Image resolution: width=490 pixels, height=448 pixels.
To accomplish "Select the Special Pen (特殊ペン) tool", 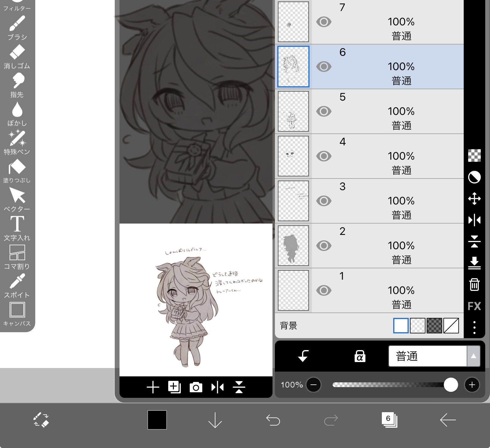I will click(x=17, y=143).
